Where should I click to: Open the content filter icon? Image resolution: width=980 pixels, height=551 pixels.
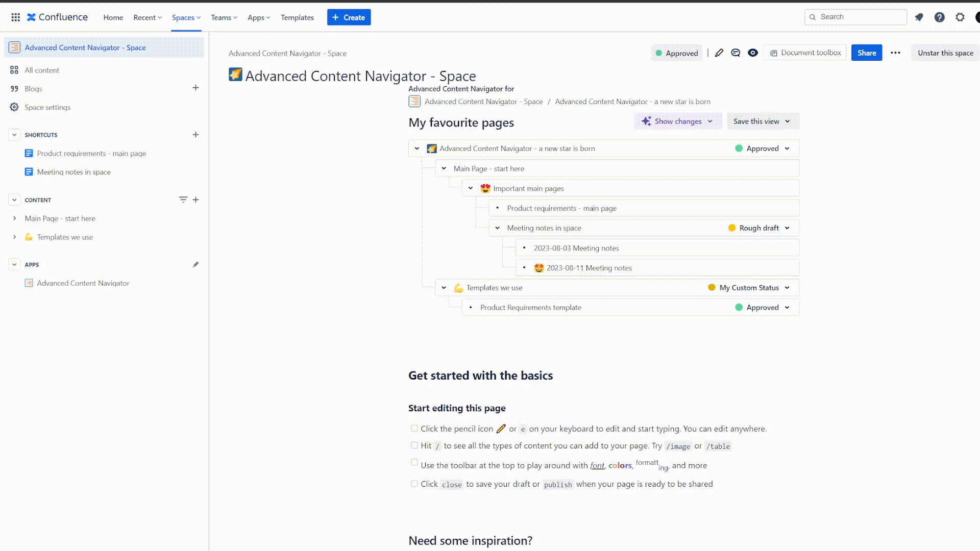click(183, 199)
